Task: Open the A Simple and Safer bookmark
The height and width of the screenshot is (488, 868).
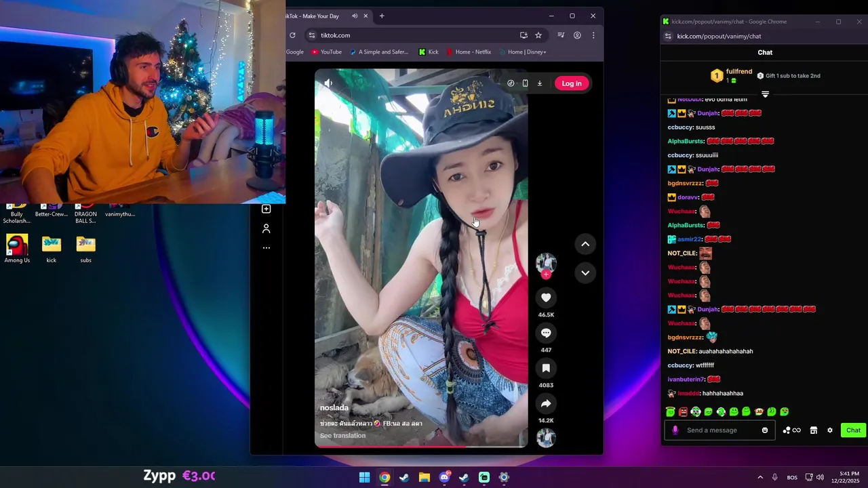Action: pos(379,52)
